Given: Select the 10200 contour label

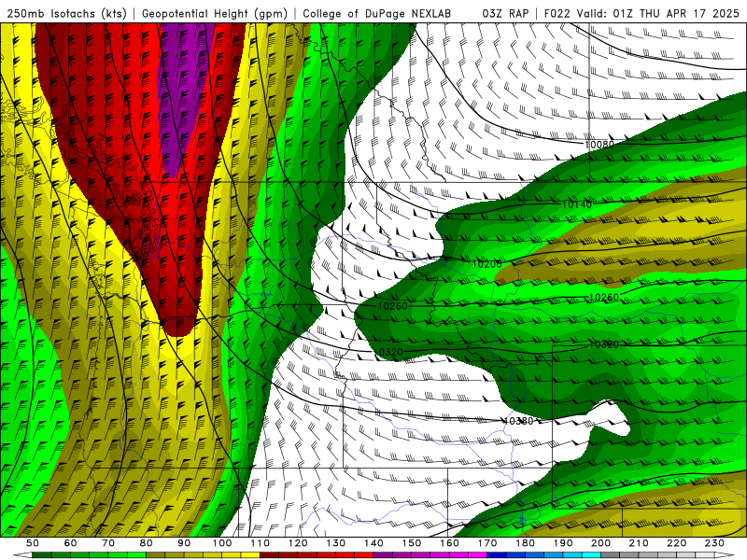Looking at the screenshot, I should 486,263.
